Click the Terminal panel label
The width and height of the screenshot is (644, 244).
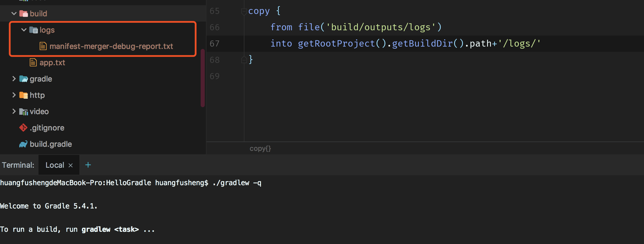click(x=18, y=165)
